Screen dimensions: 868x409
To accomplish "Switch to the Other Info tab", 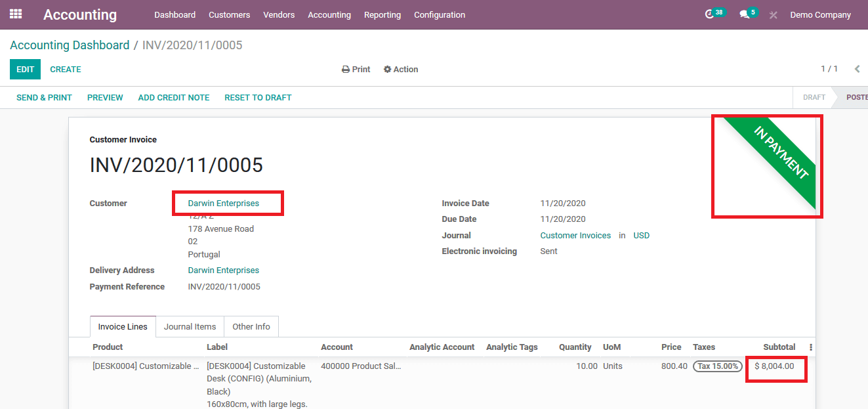I will [251, 327].
